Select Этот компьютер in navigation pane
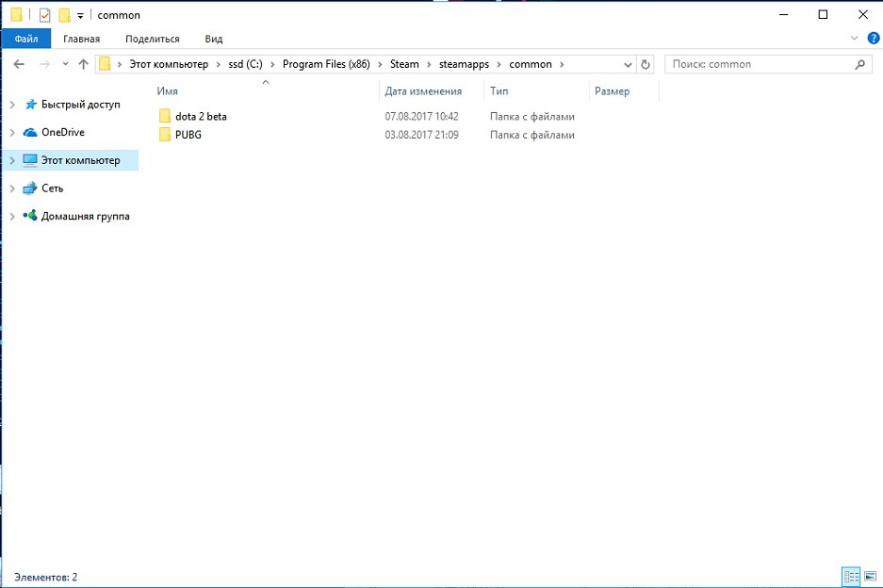The width and height of the screenshot is (883, 588). pos(80,160)
